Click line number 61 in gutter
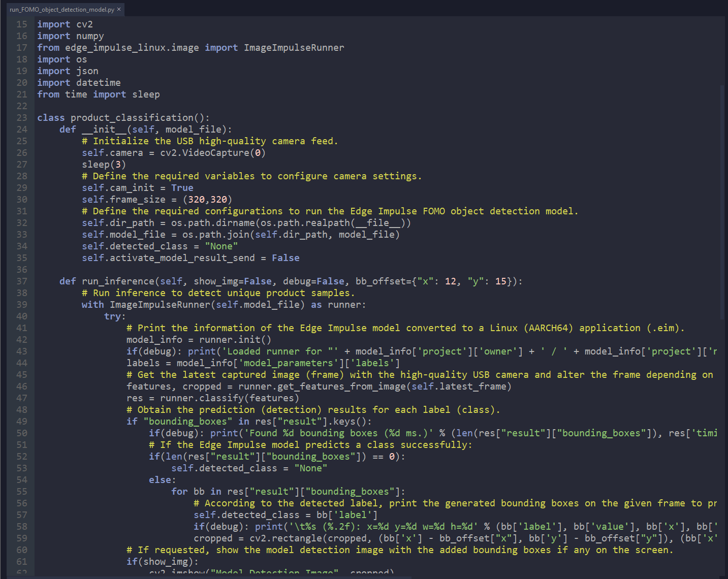The width and height of the screenshot is (728, 579). 22,562
